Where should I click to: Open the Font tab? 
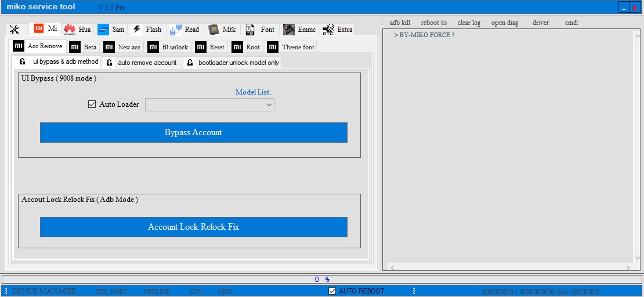click(x=261, y=30)
